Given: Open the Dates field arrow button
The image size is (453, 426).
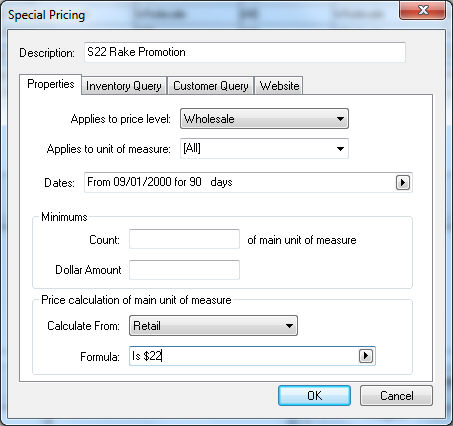Looking at the screenshot, I should [403, 182].
